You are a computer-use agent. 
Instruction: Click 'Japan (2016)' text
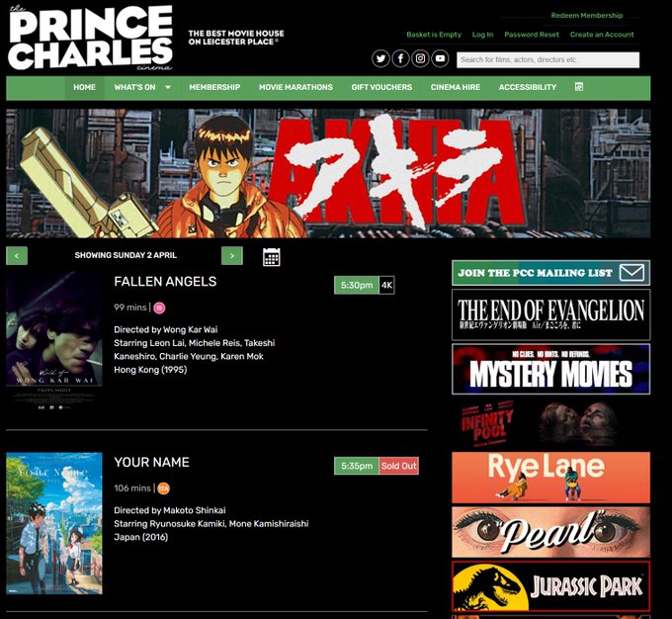pyautogui.click(x=140, y=537)
